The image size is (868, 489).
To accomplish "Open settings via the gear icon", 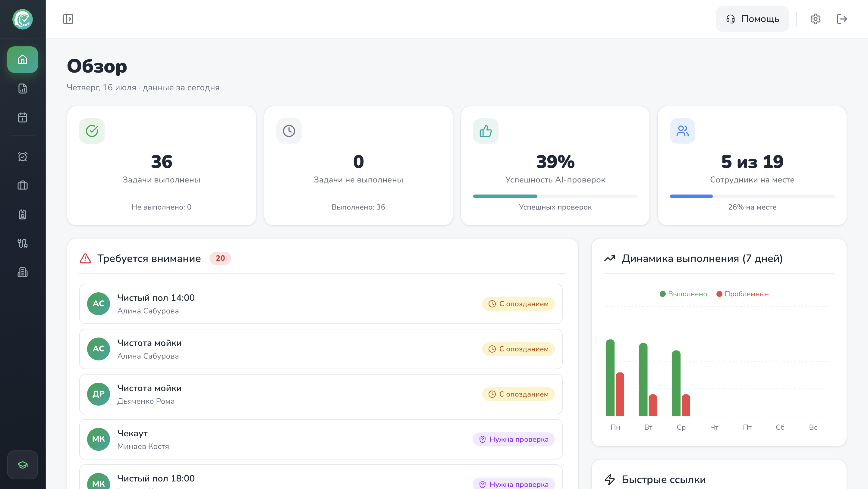I will pos(815,19).
